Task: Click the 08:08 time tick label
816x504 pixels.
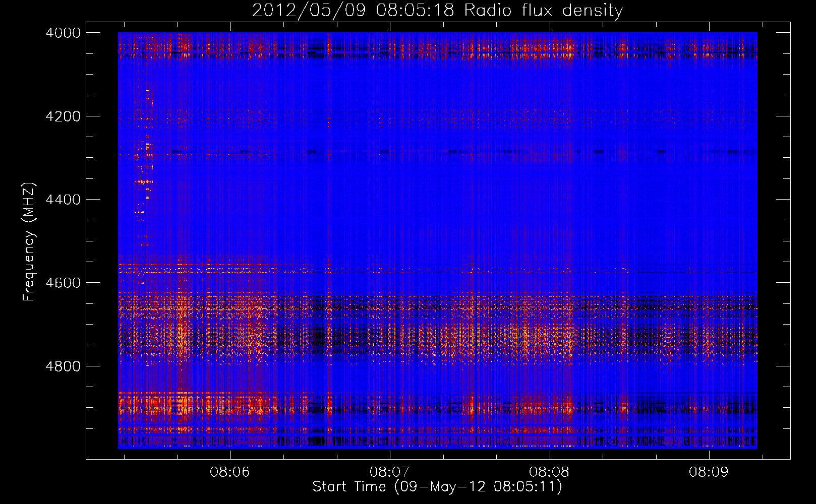Action: (x=550, y=472)
